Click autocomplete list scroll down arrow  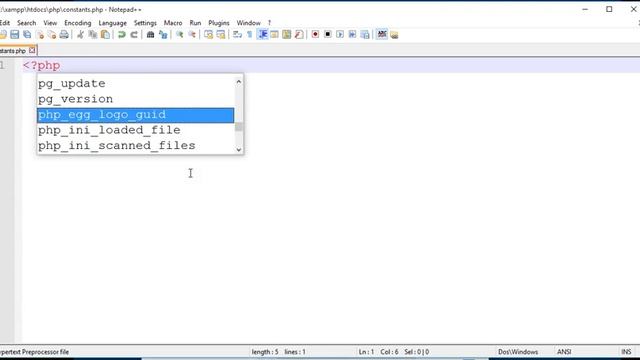pyautogui.click(x=239, y=149)
